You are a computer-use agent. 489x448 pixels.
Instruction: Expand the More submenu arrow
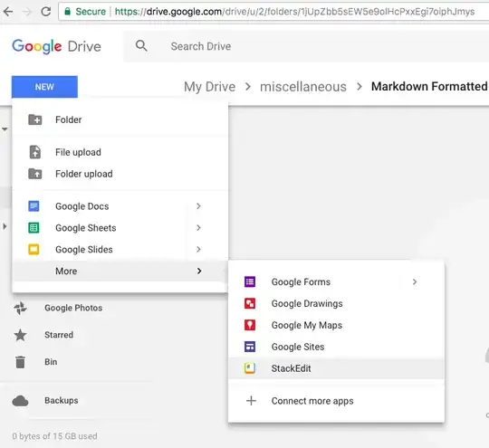pyautogui.click(x=199, y=271)
